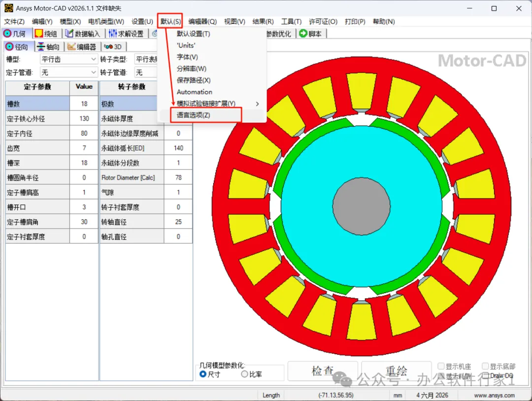Click the mm units status bar field
Image resolution: width=532 pixels, height=401 pixels.
tap(398, 395)
